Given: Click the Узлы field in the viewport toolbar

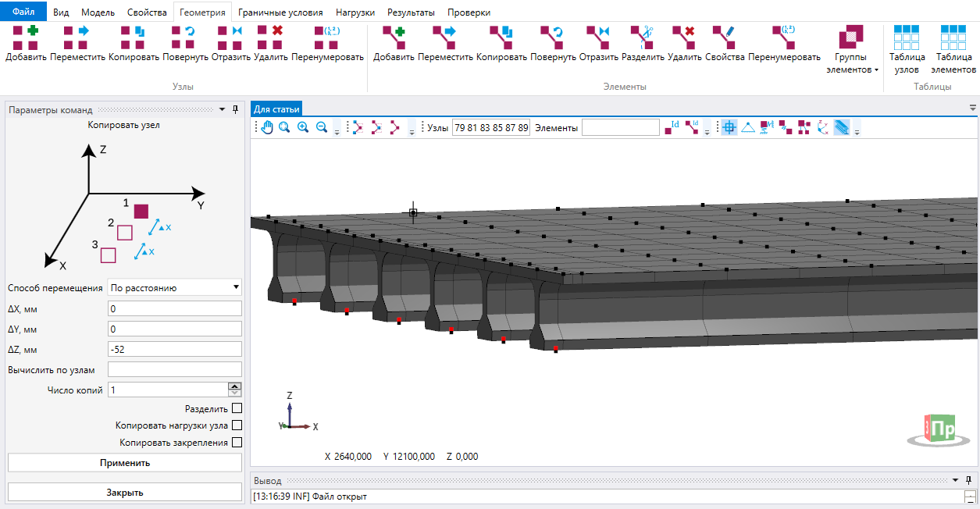Looking at the screenshot, I should click(491, 128).
